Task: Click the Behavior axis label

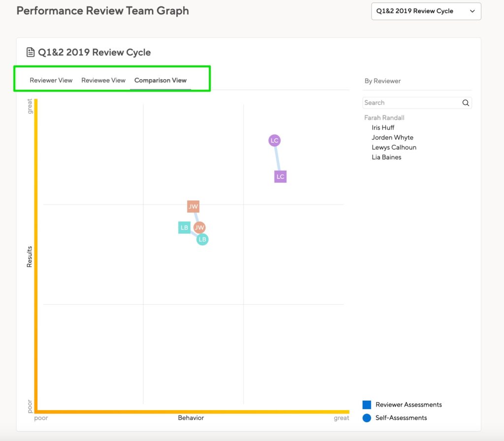Action: click(x=191, y=418)
